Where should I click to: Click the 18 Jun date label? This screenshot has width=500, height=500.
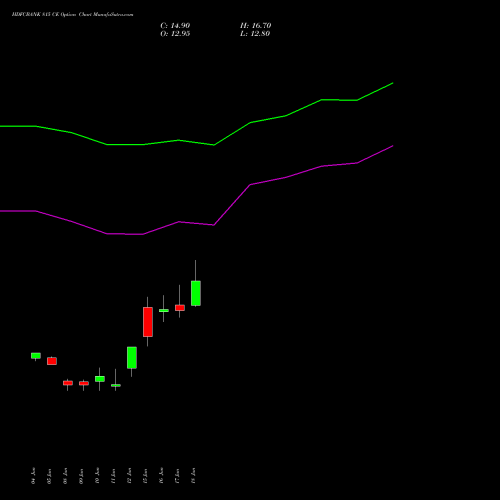click(x=193, y=476)
